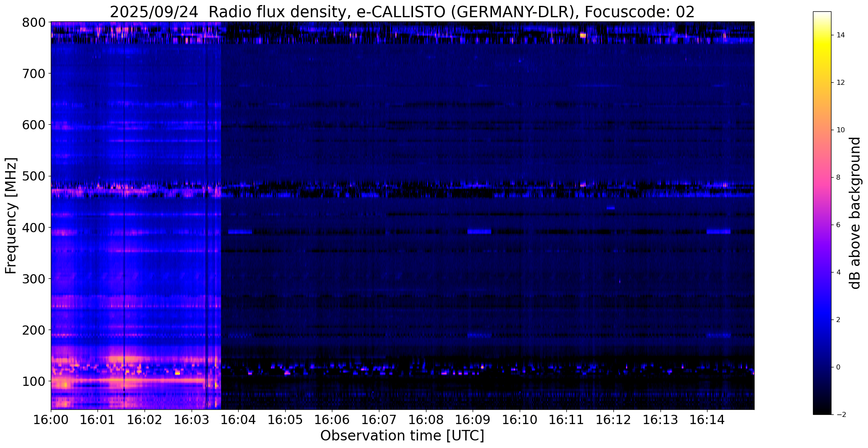Click the "Frequency [MHz]" axis label
The image size is (868, 448).
coord(11,216)
